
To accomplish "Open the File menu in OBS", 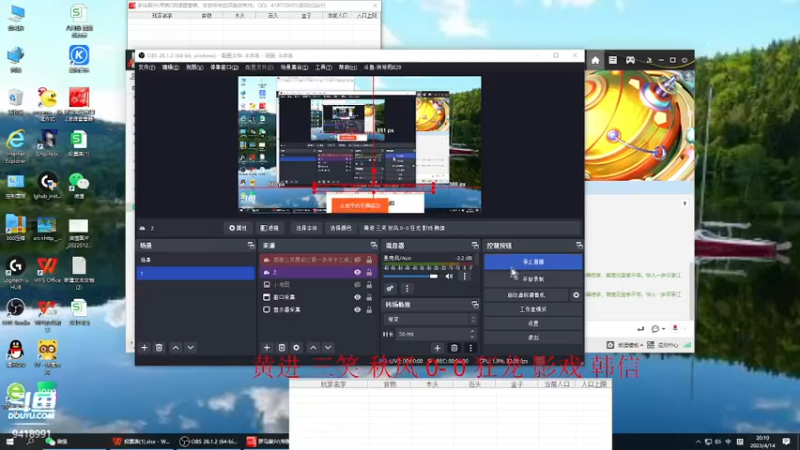I will (x=147, y=67).
